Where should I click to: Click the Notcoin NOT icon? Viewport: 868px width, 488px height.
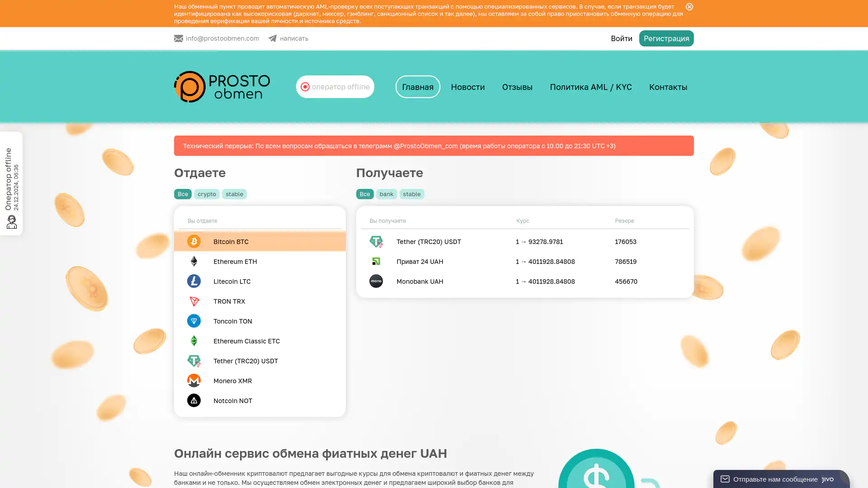click(x=193, y=400)
